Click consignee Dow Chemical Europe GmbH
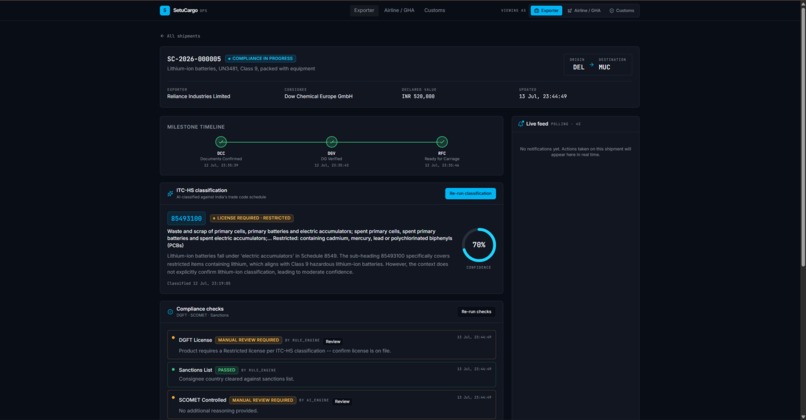Screen dimensions: 806x420 click(318, 96)
